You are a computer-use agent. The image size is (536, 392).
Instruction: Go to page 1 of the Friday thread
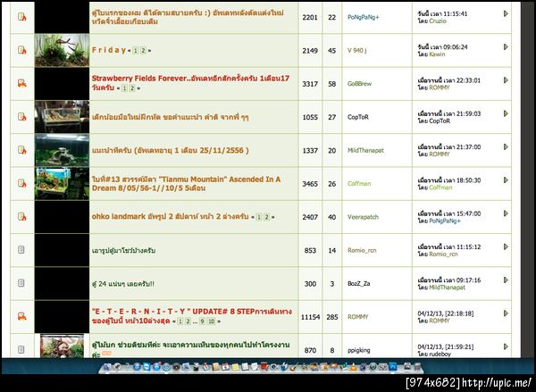point(136,51)
